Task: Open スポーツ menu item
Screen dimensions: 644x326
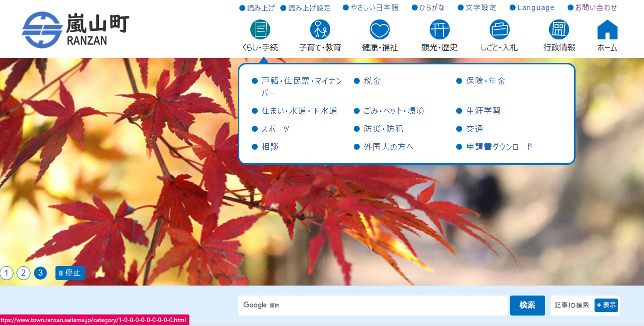Action: point(275,129)
